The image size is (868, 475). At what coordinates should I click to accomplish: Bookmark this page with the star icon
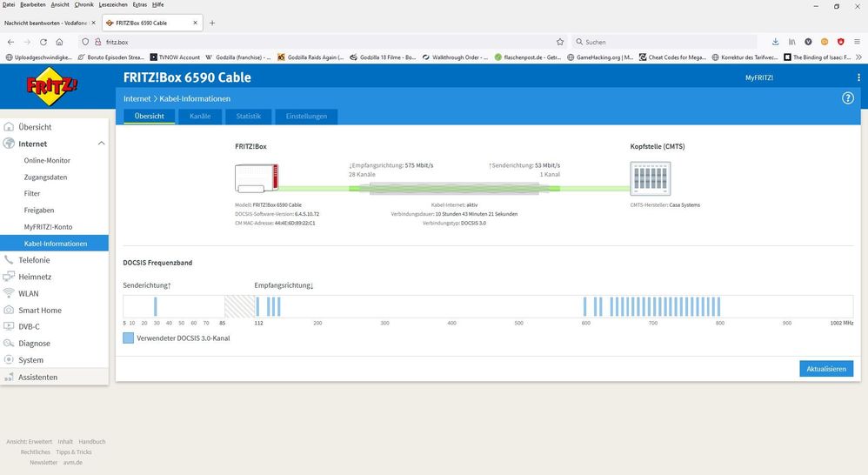pyautogui.click(x=559, y=42)
